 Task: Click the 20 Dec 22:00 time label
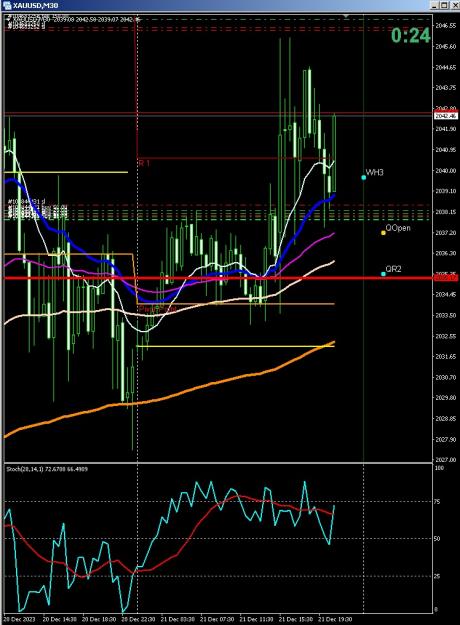(x=138, y=619)
